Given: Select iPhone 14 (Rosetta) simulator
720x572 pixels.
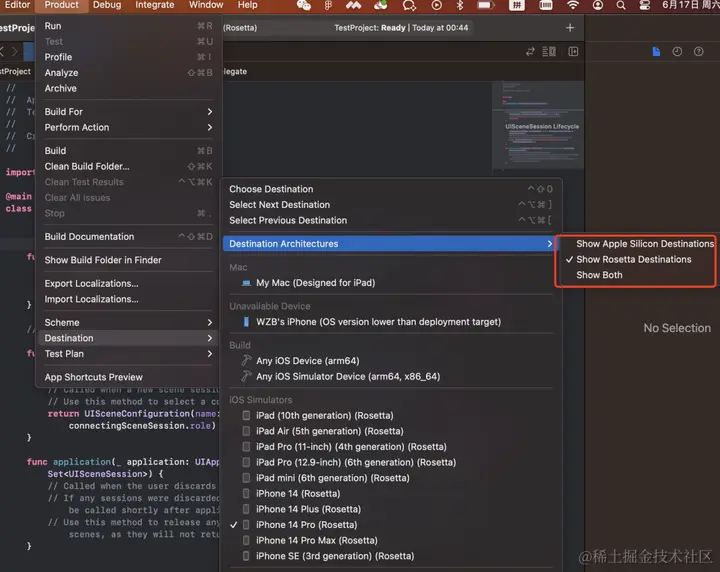Looking at the screenshot, I should 390,493.
